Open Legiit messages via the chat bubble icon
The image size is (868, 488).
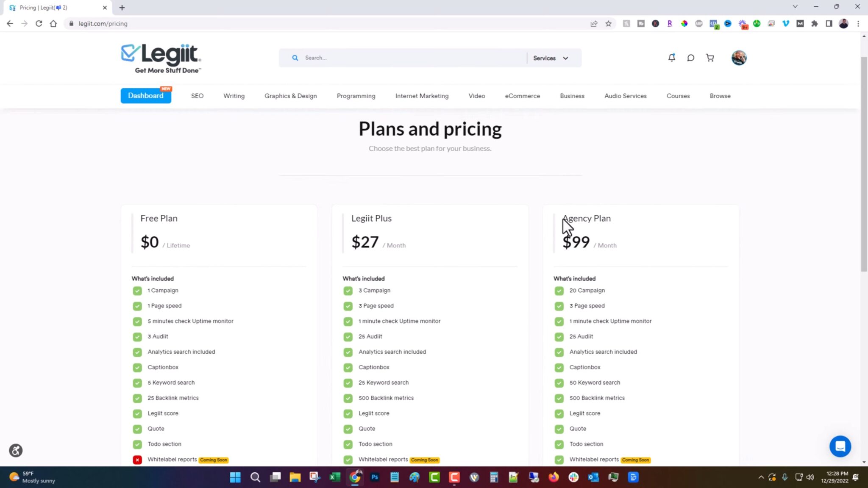(690, 58)
